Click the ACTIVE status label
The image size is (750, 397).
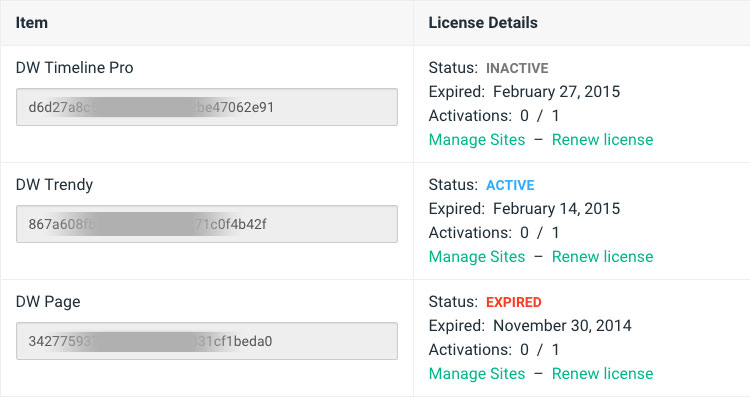(x=510, y=185)
